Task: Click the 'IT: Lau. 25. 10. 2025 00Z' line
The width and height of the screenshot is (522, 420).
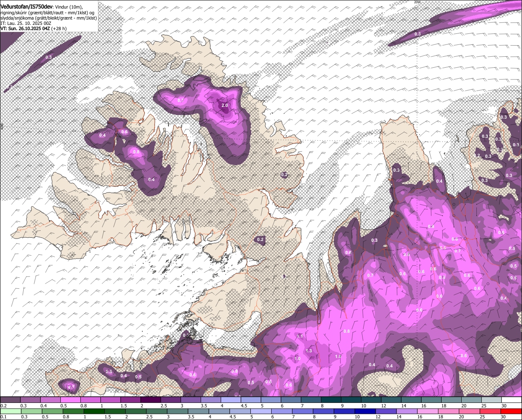Action: tap(26, 23)
